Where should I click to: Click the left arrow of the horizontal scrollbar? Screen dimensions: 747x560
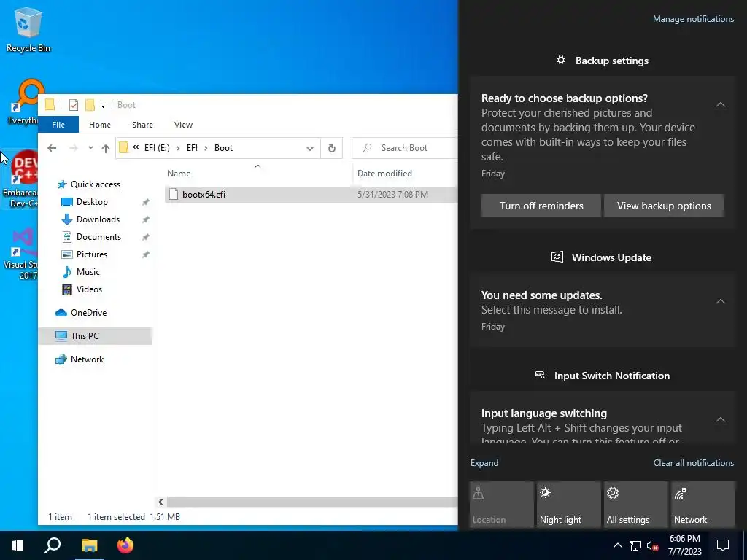(160, 502)
